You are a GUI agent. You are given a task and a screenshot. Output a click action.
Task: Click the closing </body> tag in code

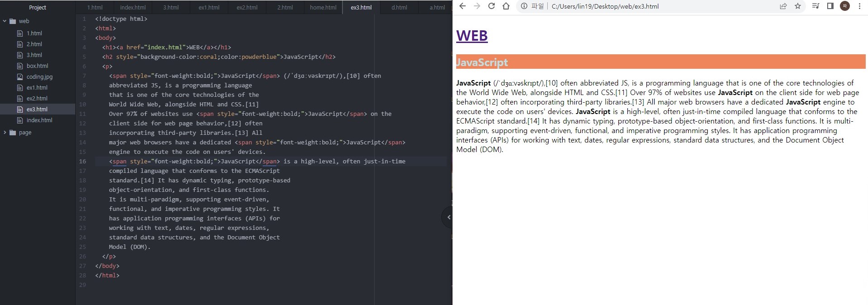pos(107,266)
